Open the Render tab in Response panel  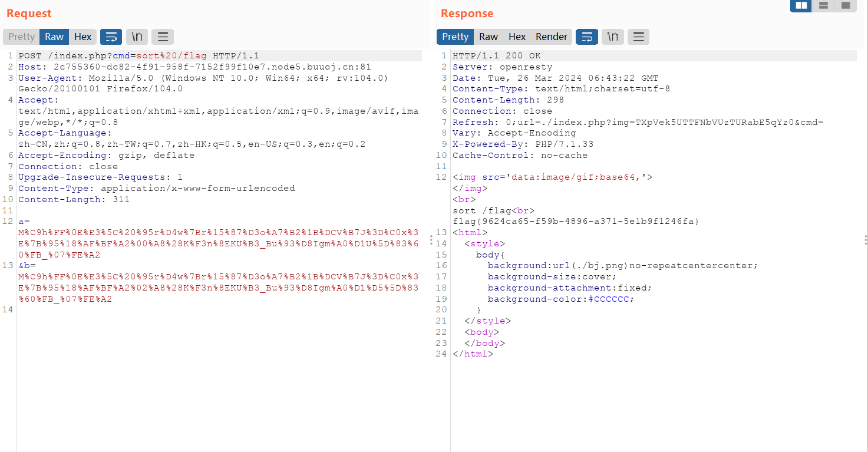pos(552,37)
